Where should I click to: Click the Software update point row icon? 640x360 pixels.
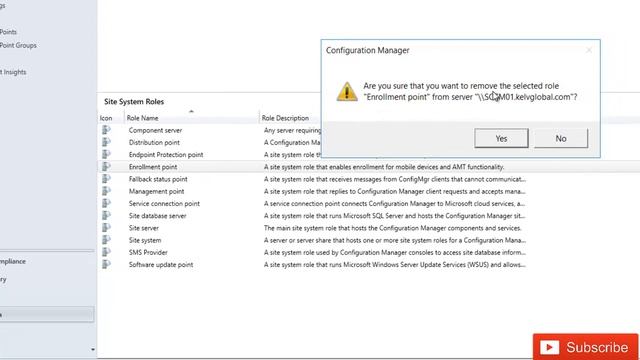click(x=106, y=264)
